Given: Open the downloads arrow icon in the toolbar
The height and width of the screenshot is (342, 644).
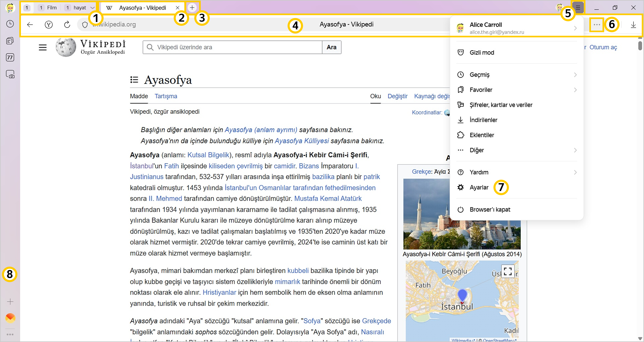Looking at the screenshot, I should [x=633, y=24].
